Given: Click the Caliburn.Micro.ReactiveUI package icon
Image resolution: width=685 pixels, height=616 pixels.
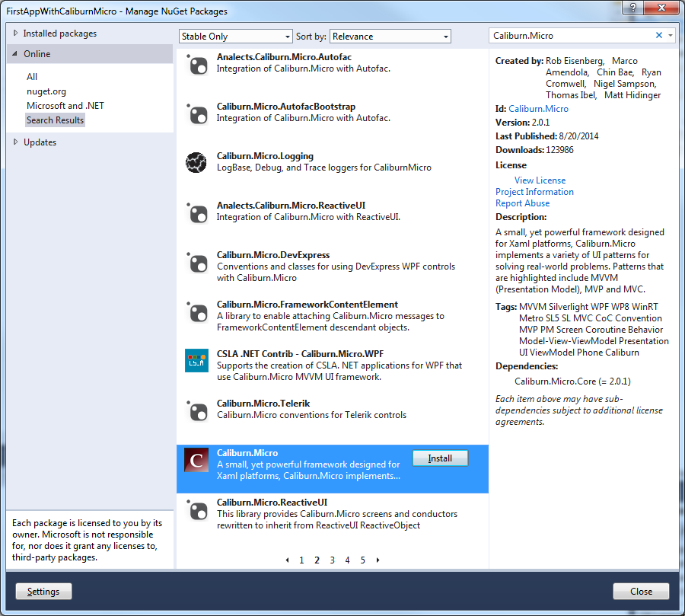Looking at the screenshot, I should click(x=197, y=509).
